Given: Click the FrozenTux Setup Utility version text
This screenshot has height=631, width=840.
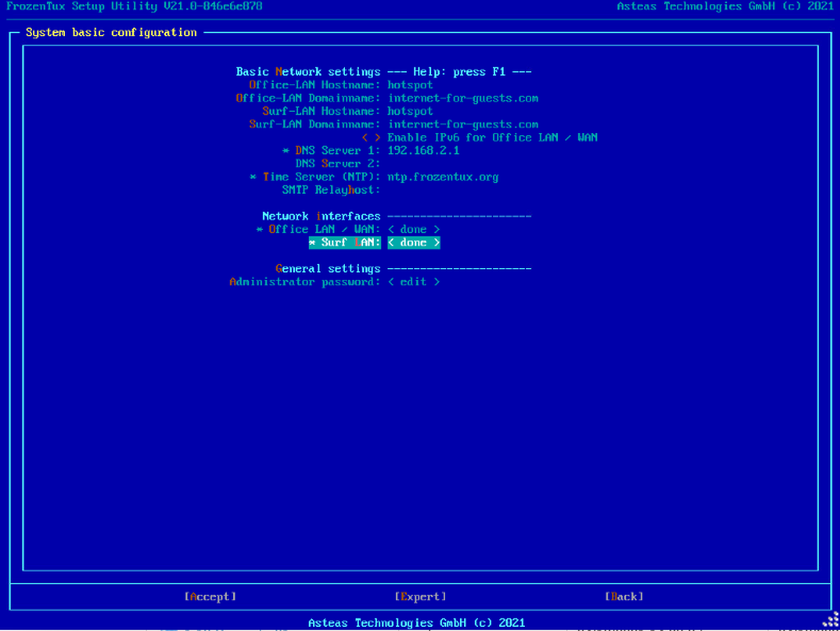Looking at the screenshot, I should (x=134, y=6).
